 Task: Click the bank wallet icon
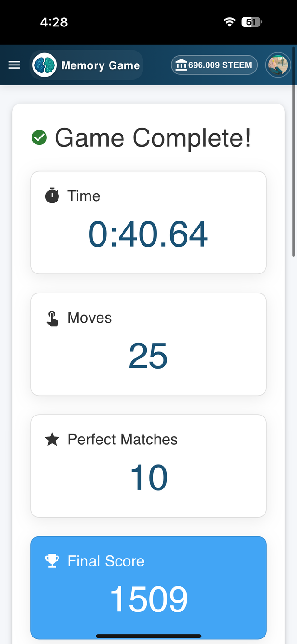(181, 65)
